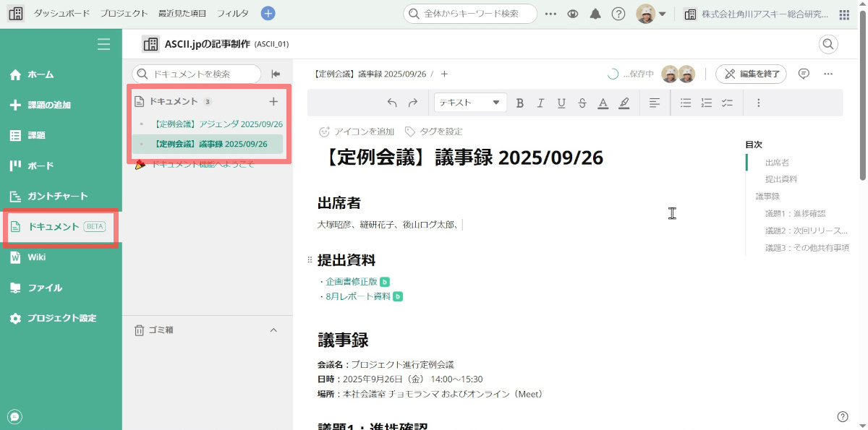Open the テキスト style dropdown
The width and height of the screenshot is (868, 430).
(x=470, y=103)
